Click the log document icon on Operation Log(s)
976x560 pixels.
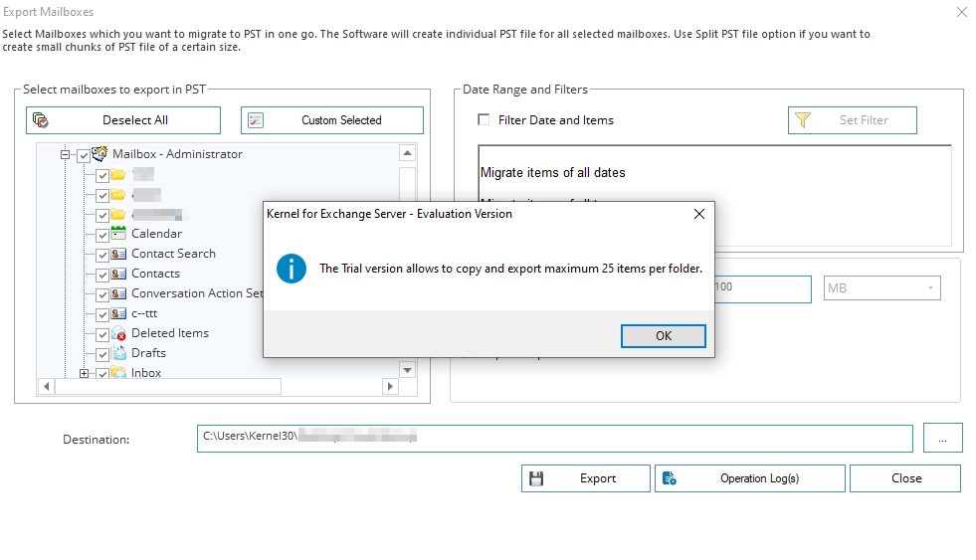(670, 478)
